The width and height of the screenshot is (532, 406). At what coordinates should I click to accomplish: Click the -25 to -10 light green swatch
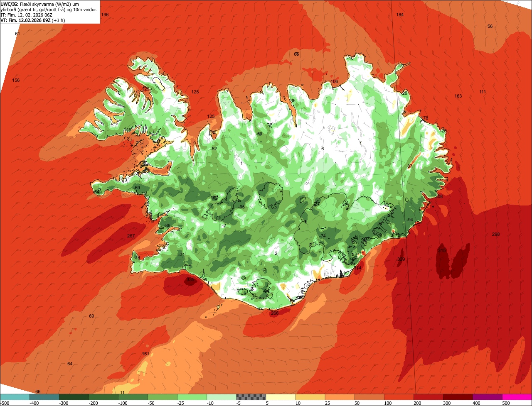[x=192, y=397]
